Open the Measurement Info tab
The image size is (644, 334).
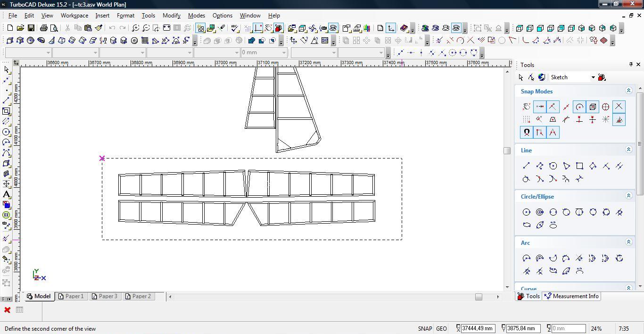(x=571, y=296)
